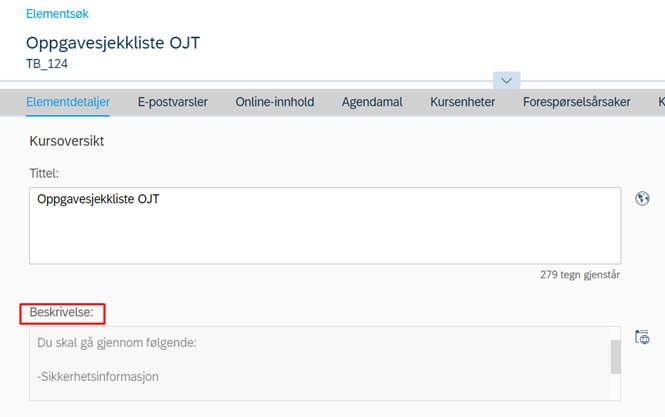
Task: Open the partially visible tab after Forespørselsårsaker
Action: tap(661, 102)
